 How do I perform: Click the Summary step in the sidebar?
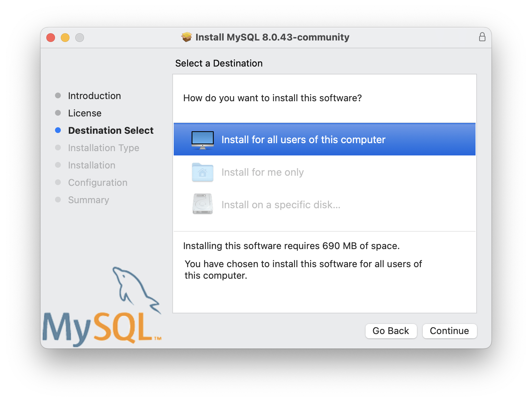[x=89, y=200]
